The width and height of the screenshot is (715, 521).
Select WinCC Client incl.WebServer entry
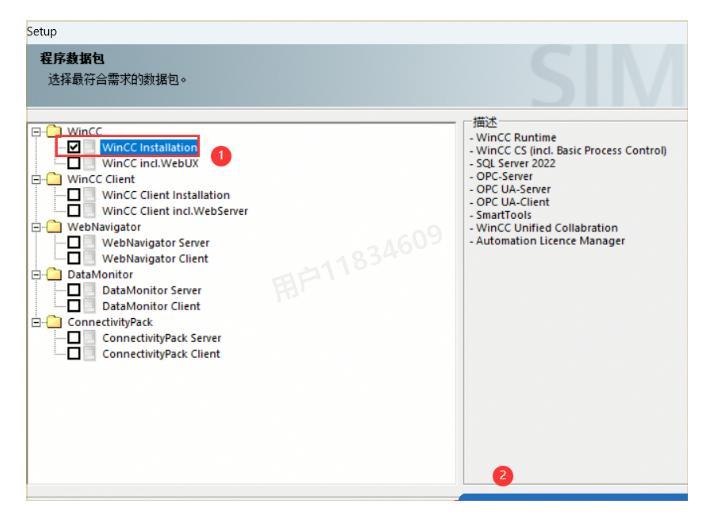coord(175,211)
